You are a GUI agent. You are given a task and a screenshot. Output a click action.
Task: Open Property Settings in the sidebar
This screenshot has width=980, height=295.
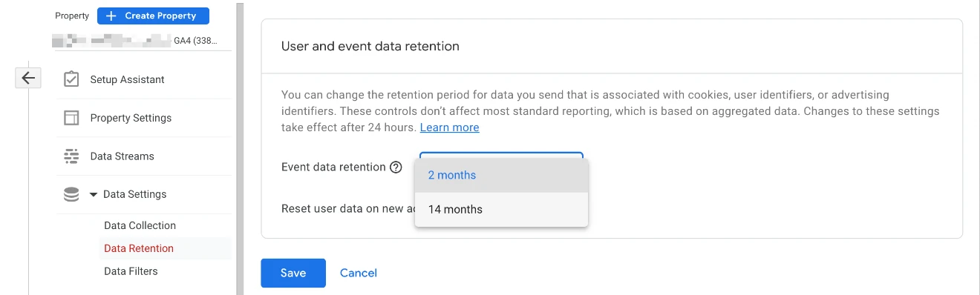(144, 118)
